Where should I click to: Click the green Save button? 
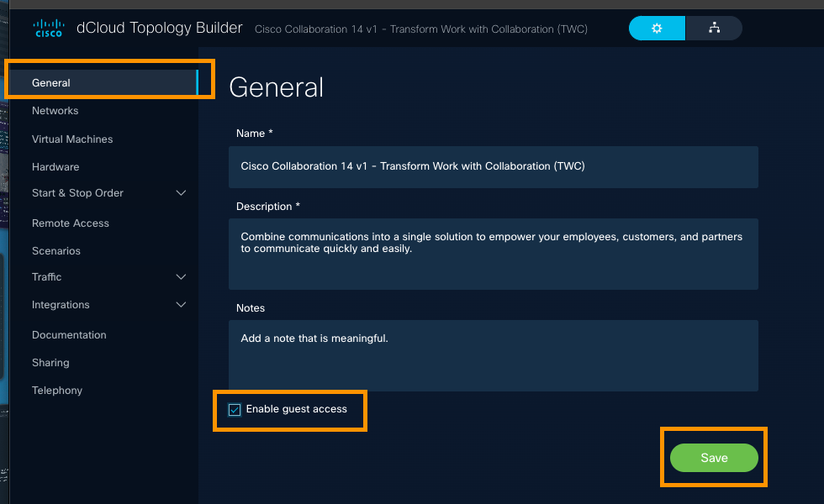714,458
